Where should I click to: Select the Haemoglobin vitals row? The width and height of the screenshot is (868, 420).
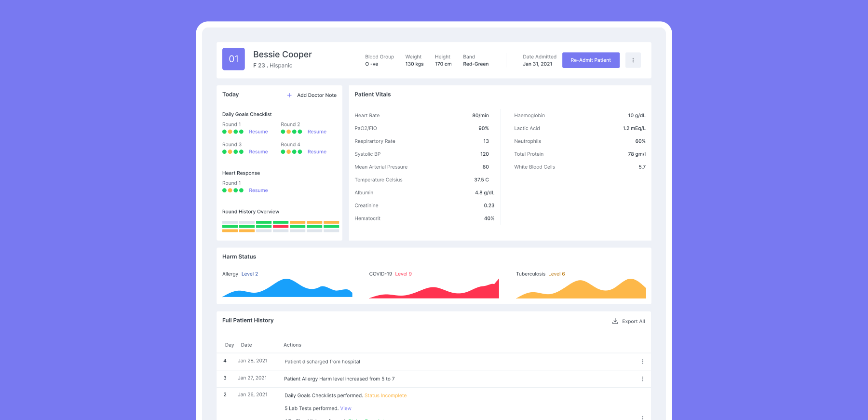(580, 116)
